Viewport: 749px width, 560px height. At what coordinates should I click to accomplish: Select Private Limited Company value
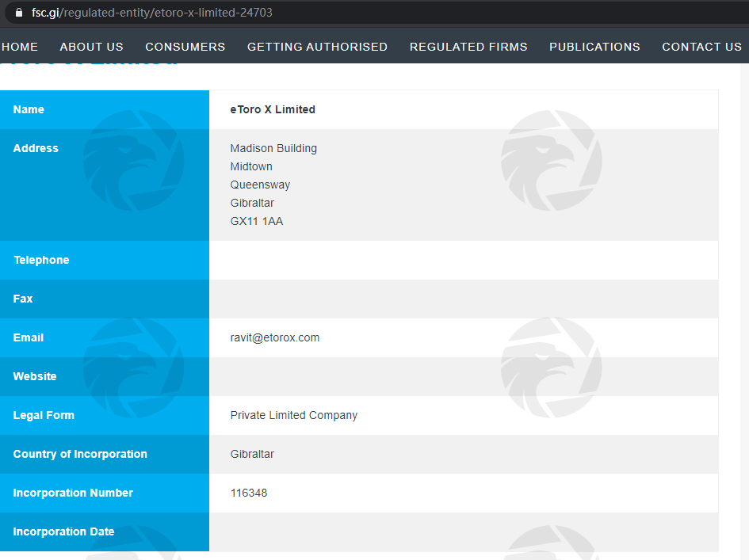coord(294,415)
